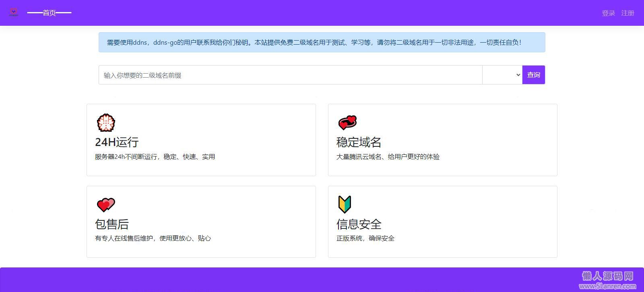Viewport: 644px width, 292px height.
Task: Click the blue ddns notice banner
Action: 322,43
